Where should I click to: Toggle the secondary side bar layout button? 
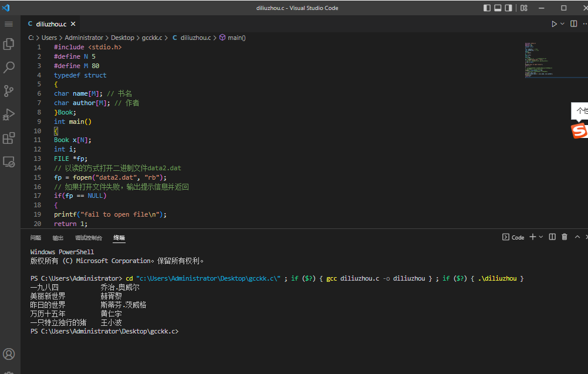(x=508, y=8)
